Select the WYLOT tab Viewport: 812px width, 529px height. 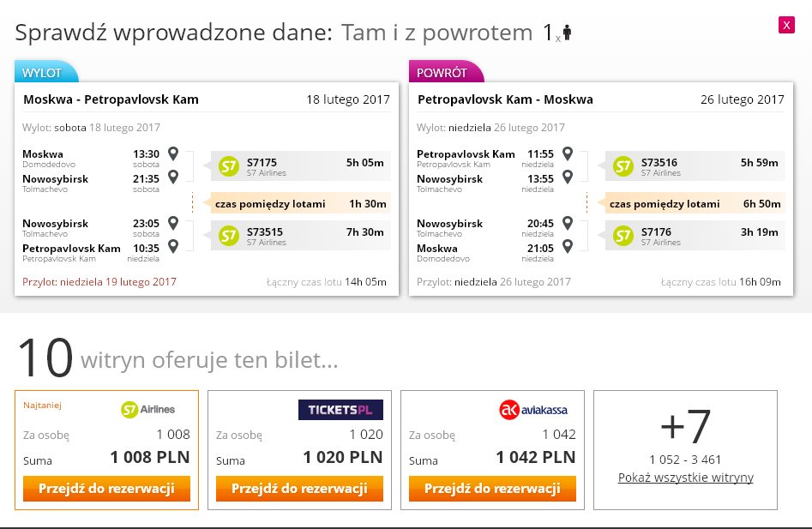(x=45, y=72)
